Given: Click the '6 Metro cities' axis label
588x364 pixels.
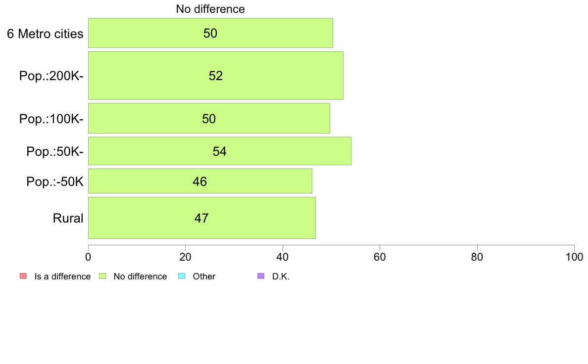Looking at the screenshot, I should (x=45, y=34).
